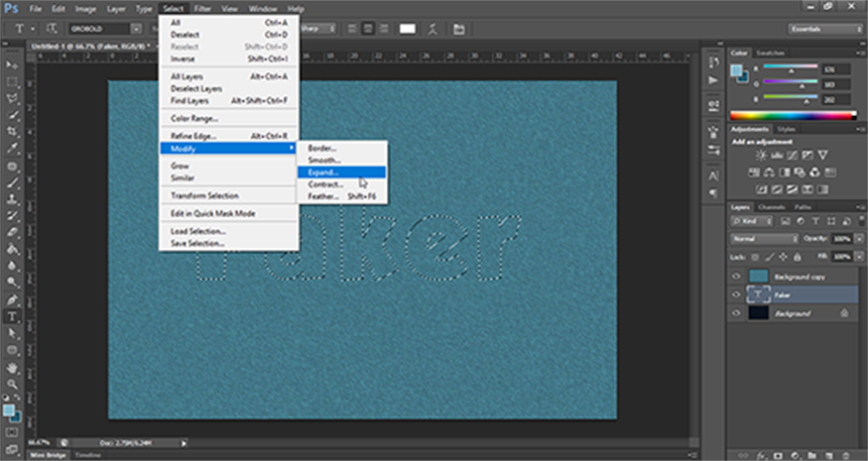
Task: Select the Clone Stamp tool
Action: click(12, 199)
